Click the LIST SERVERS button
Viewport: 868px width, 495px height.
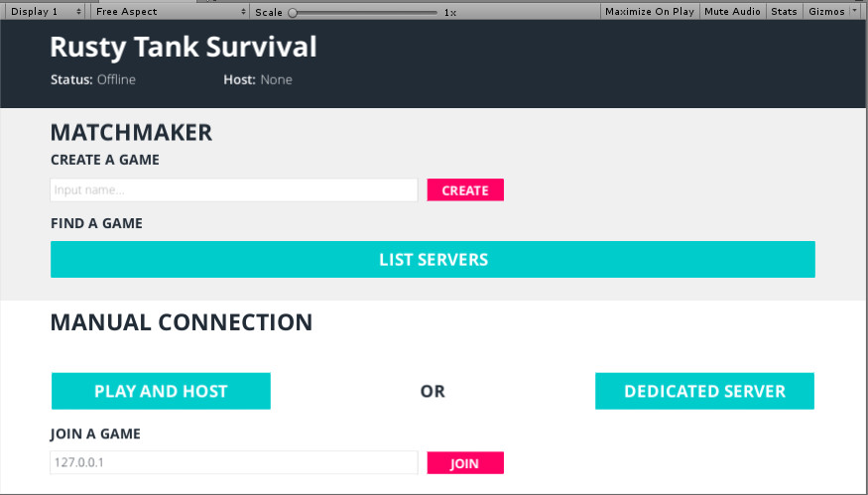coord(433,260)
